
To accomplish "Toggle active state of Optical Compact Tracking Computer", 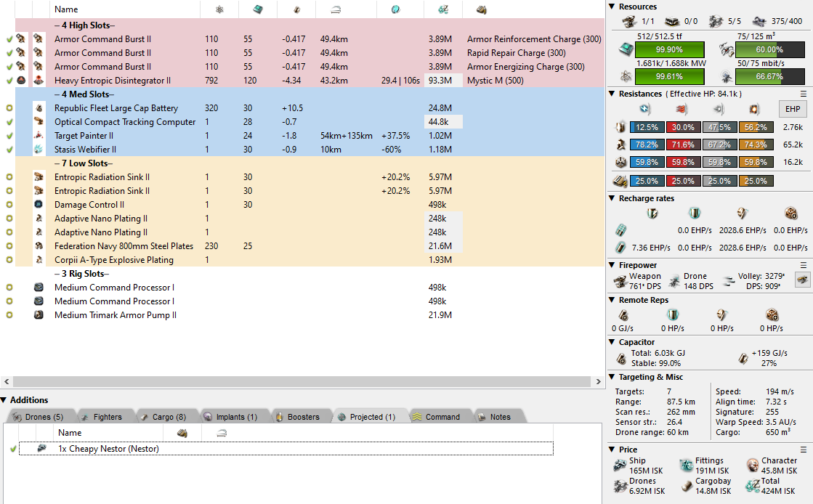I will (x=9, y=122).
